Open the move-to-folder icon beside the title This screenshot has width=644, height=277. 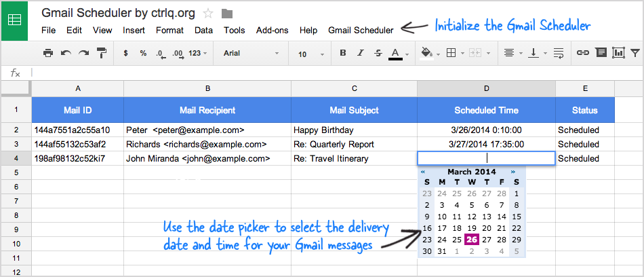[x=227, y=14]
